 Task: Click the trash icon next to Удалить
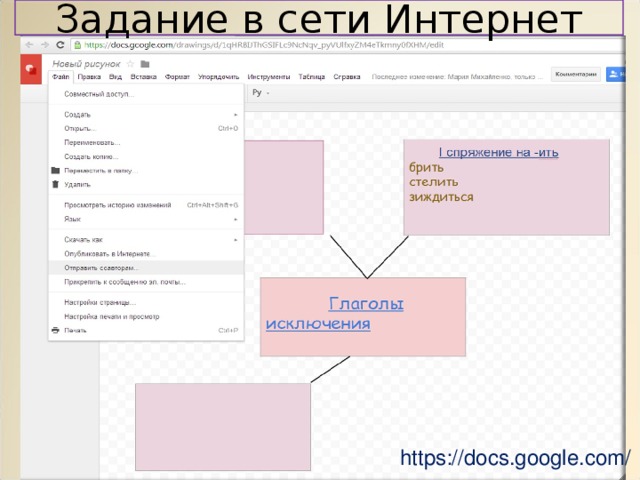[56, 184]
